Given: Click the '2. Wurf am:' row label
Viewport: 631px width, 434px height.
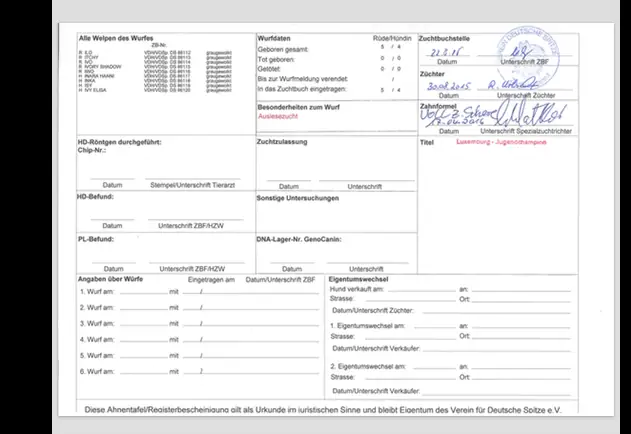Looking at the screenshot, I should point(97,308).
